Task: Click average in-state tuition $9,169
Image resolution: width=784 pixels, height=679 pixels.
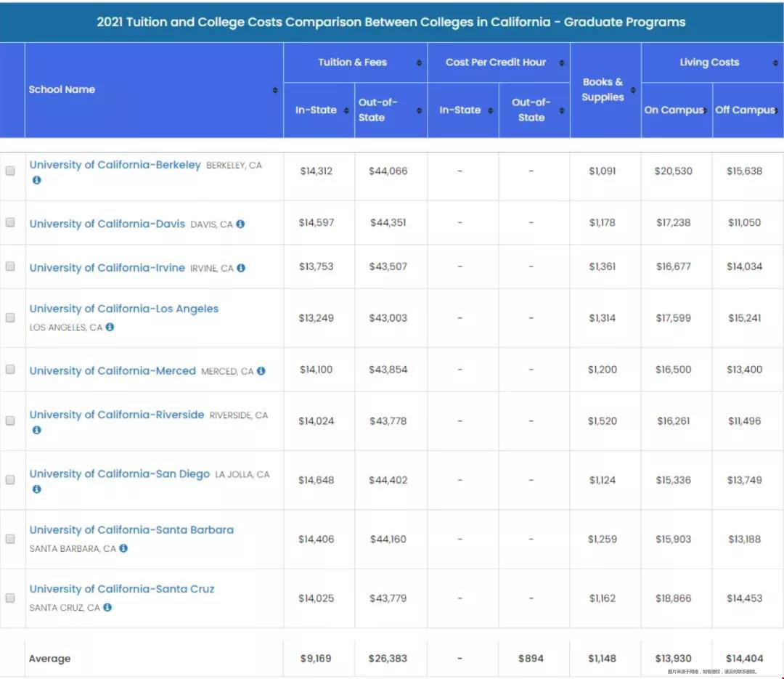Action: pos(316,659)
